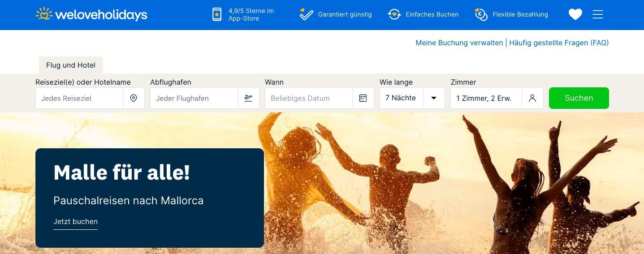
Task: Open the hamburger menu
Action: pyautogui.click(x=598, y=14)
